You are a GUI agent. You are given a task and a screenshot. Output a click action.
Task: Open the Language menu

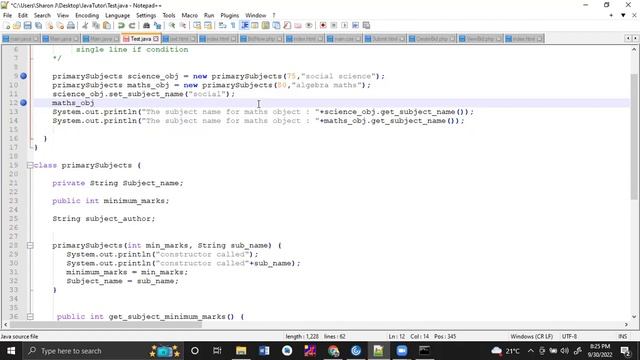point(118,15)
